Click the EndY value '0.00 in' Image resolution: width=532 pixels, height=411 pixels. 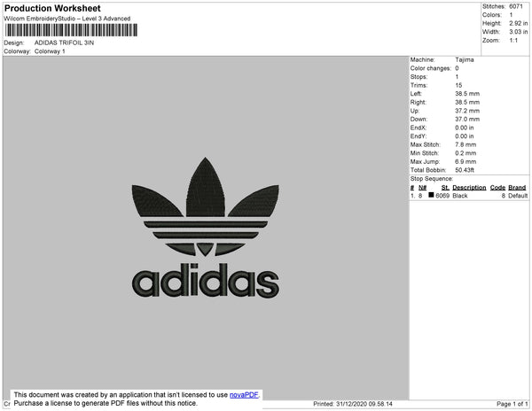pos(464,136)
